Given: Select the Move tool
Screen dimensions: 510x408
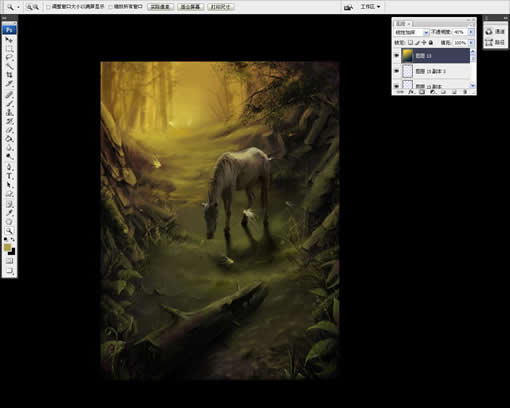Looking at the screenshot, I should (x=9, y=40).
